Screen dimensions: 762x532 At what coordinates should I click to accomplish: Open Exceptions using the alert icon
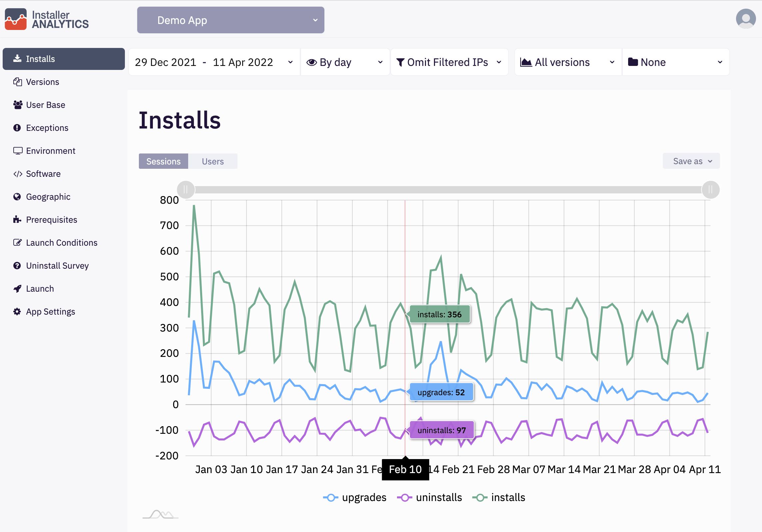18,128
